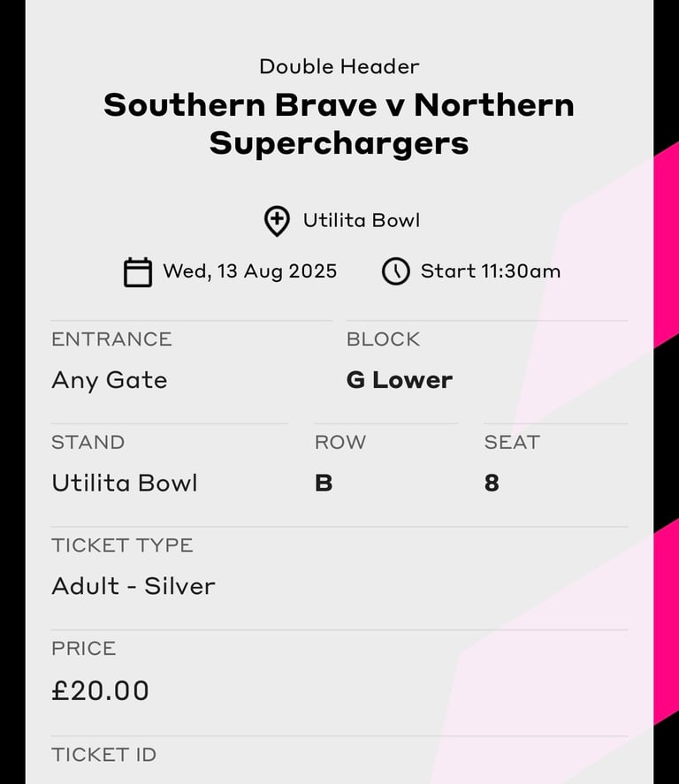The width and height of the screenshot is (679, 784).
Task: Tap the Utilita Bowl stand value
Action: pyautogui.click(x=125, y=483)
